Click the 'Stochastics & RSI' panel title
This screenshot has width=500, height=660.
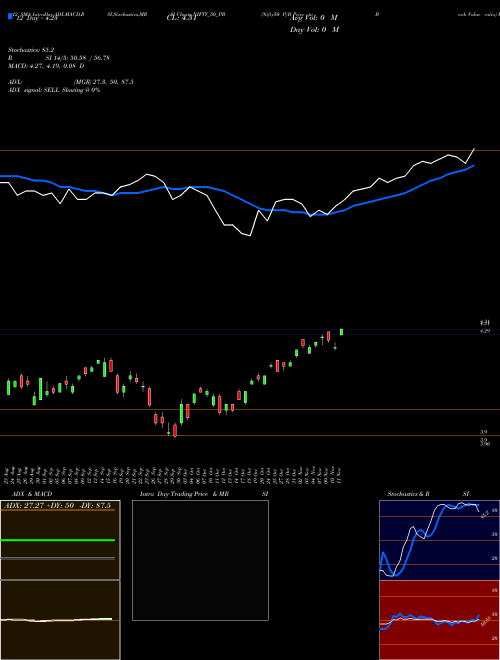point(428,494)
